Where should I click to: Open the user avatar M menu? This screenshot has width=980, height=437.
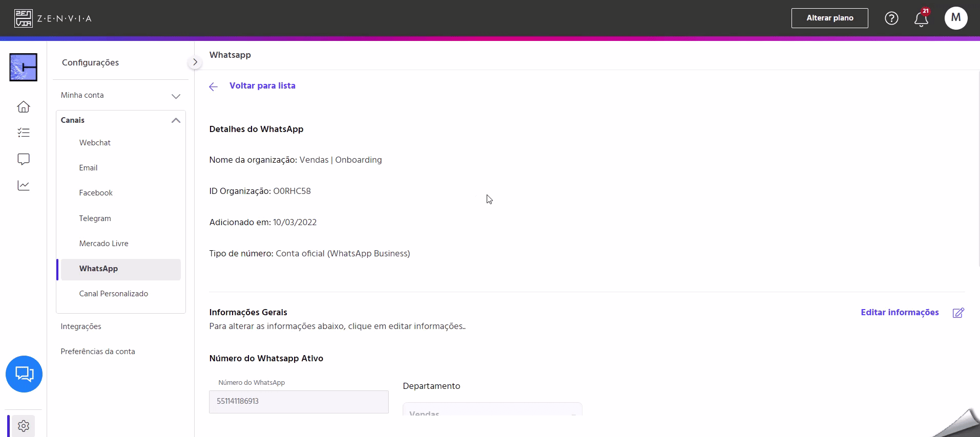[956, 18]
